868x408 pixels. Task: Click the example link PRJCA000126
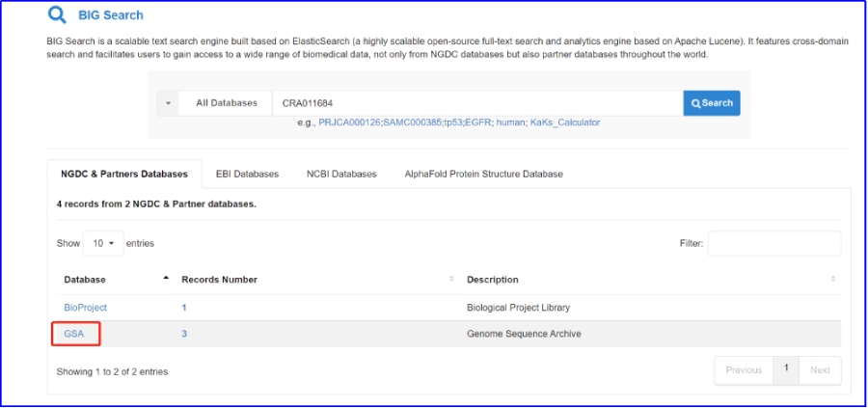[350, 122]
